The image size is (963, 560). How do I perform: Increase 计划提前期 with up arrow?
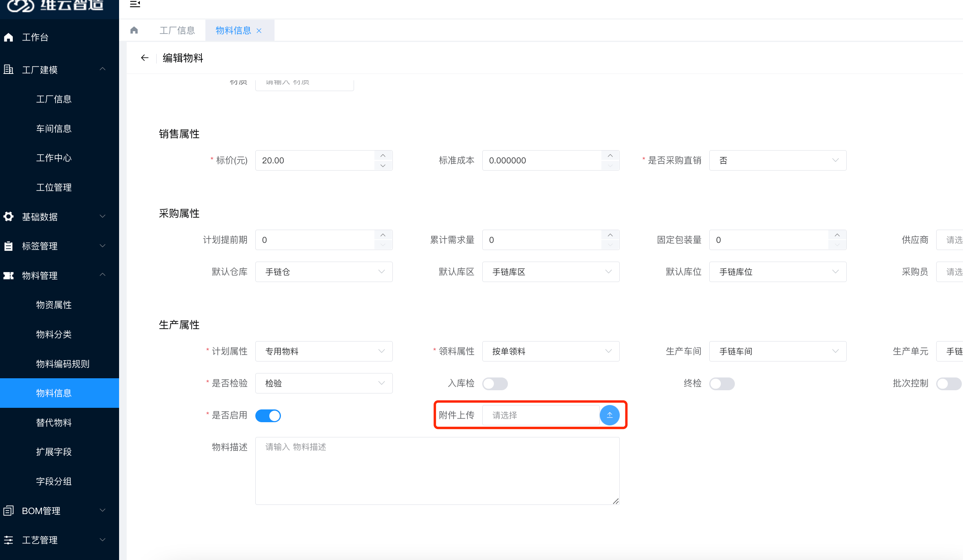pos(383,235)
